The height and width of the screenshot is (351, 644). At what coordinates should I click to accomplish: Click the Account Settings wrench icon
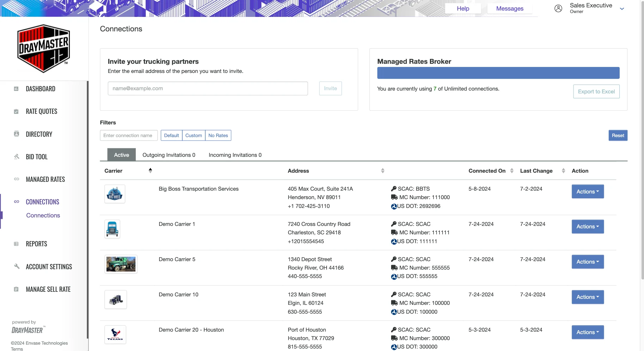(x=16, y=266)
